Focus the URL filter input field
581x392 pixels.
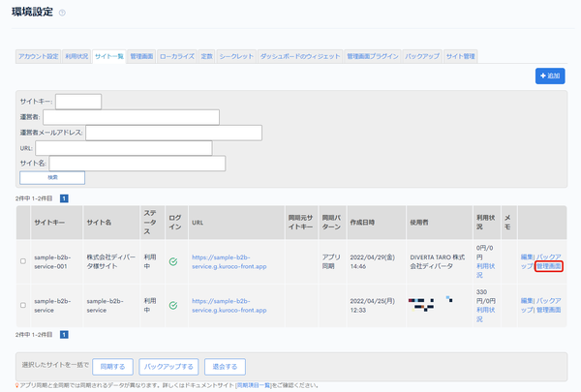tap(124, 148)
